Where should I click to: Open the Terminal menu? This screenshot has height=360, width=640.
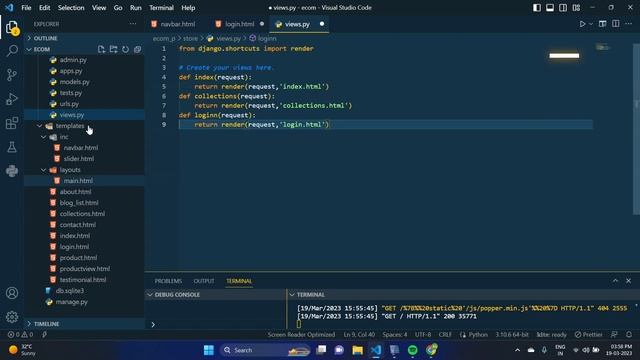(161, 8)
